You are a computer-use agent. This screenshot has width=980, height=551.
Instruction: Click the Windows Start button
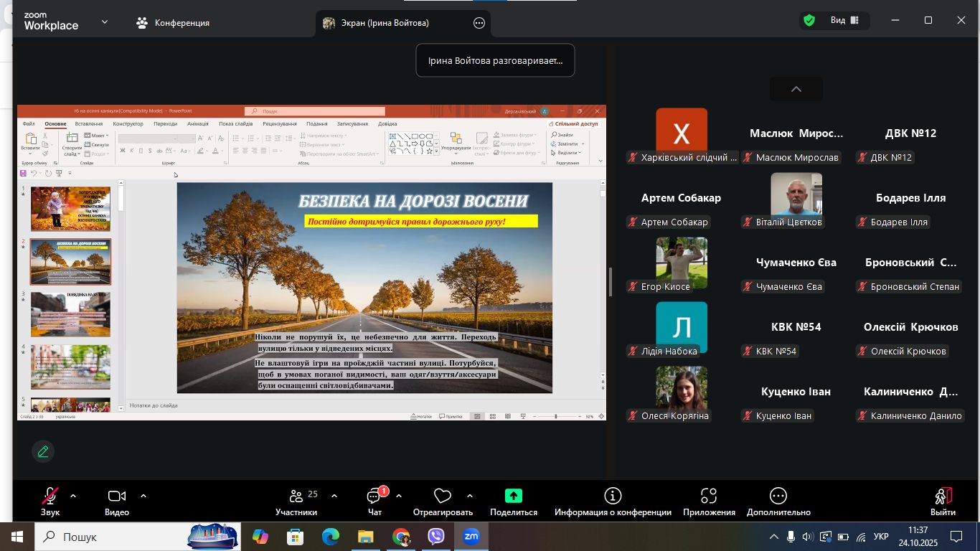(17, 537)
